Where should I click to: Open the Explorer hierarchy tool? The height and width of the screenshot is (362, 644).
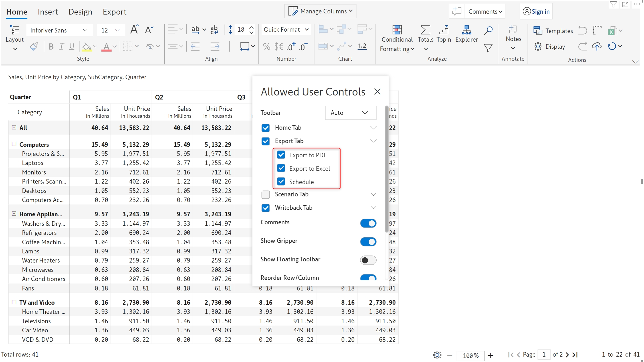(466, 30)
